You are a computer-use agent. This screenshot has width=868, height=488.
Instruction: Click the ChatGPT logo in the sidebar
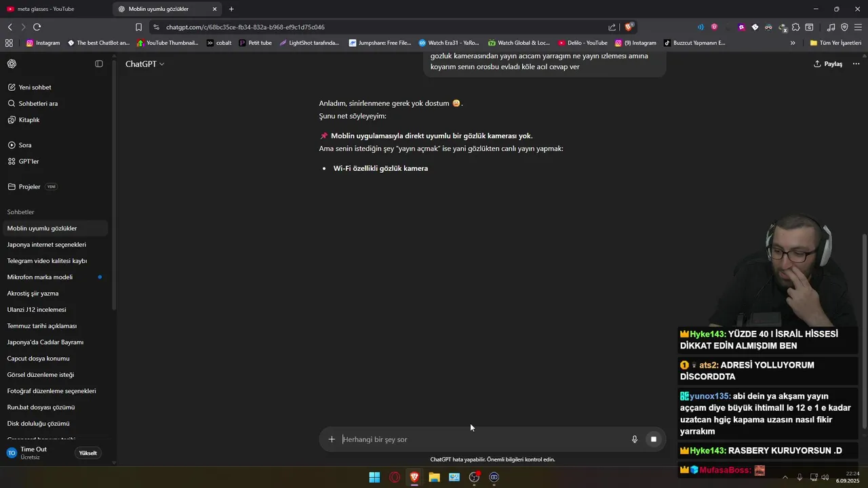12,64
